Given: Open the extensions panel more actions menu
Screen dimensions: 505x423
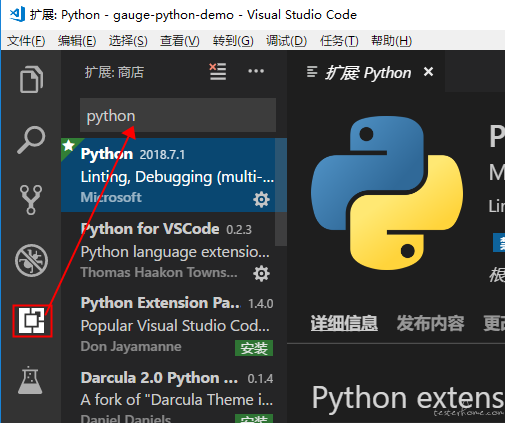Looking at the screenshot, I should pos(256,71).
